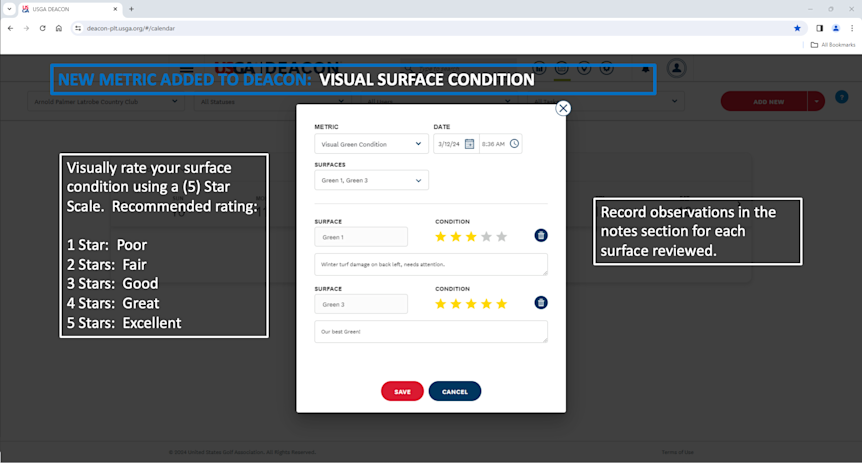The width and height of the screenshot is (862, 463).
Task: Expand the ADD NEW split-button arrow
Action: point(816,102)
